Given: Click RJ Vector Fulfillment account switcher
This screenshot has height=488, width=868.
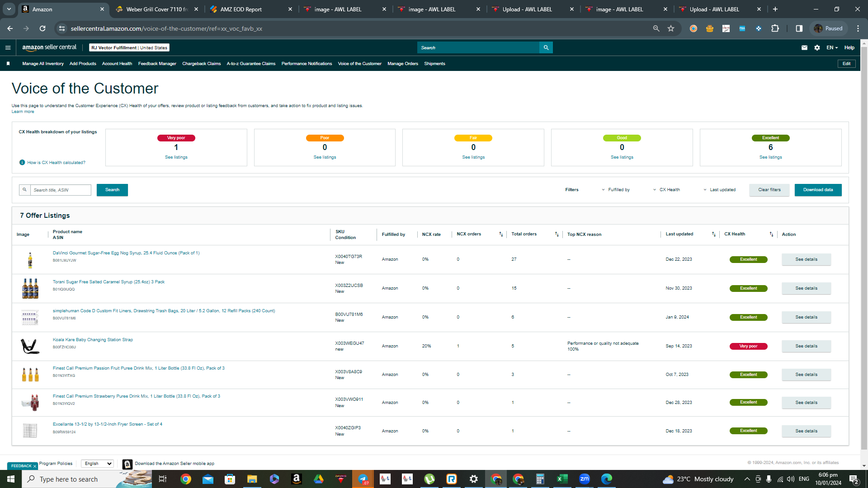Looking at the screenshot, I should (129, 47).
